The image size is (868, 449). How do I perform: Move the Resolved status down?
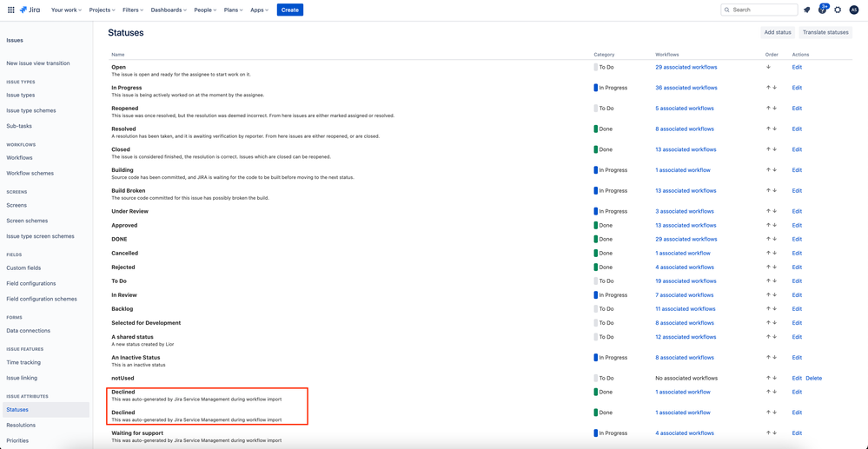coord(774,129)
